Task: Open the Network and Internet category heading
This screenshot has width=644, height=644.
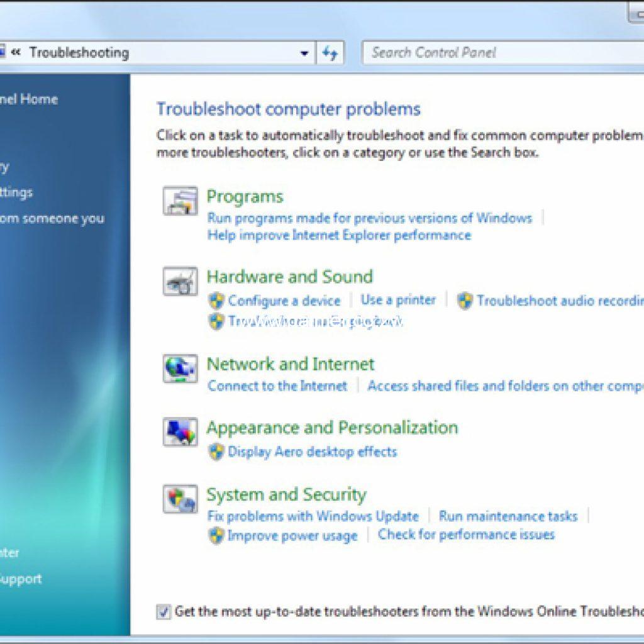Action: pos(291,364)
